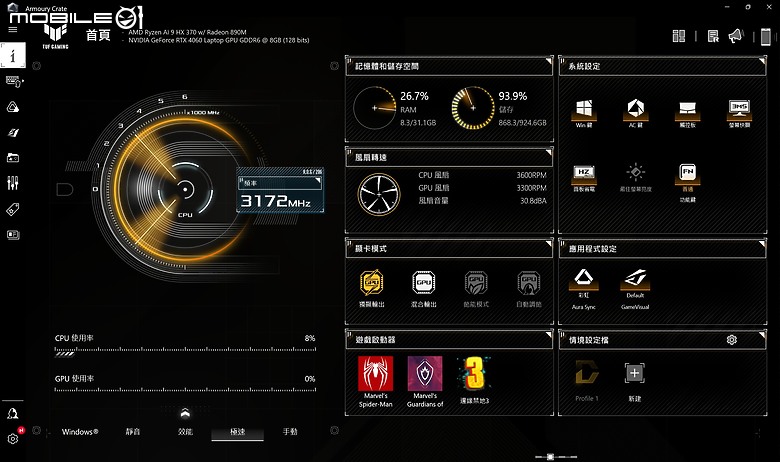Open the News icon in left sidebar

pyautogui.click(x=13, y=235)
